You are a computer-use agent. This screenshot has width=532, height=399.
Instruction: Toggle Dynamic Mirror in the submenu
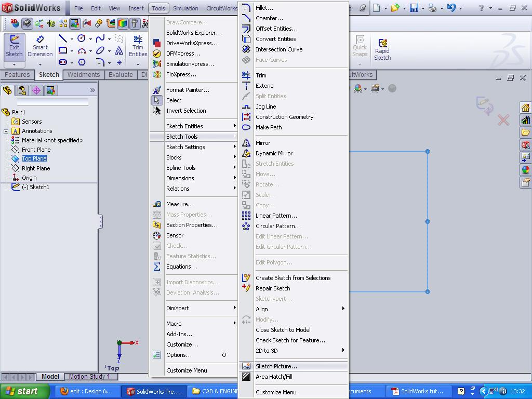294,153
